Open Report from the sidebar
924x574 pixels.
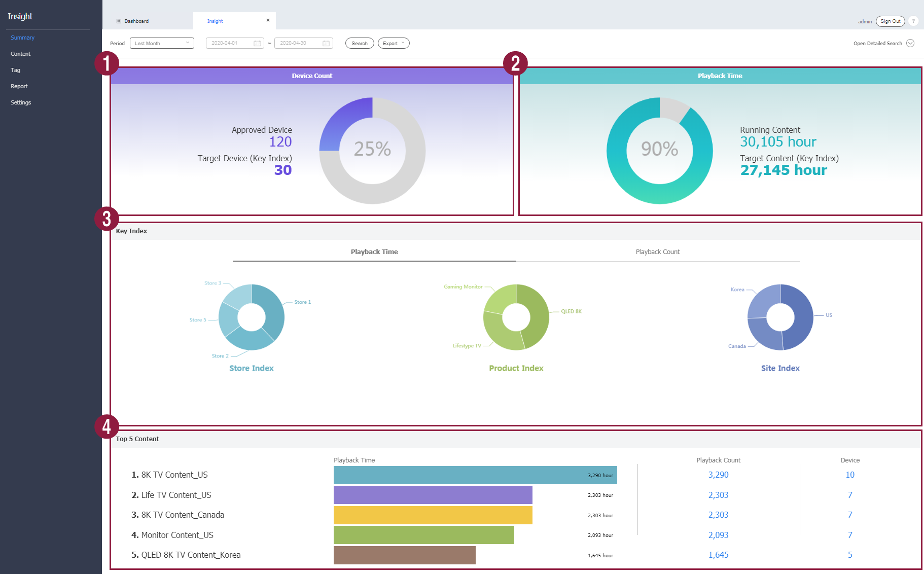point(19,86)
